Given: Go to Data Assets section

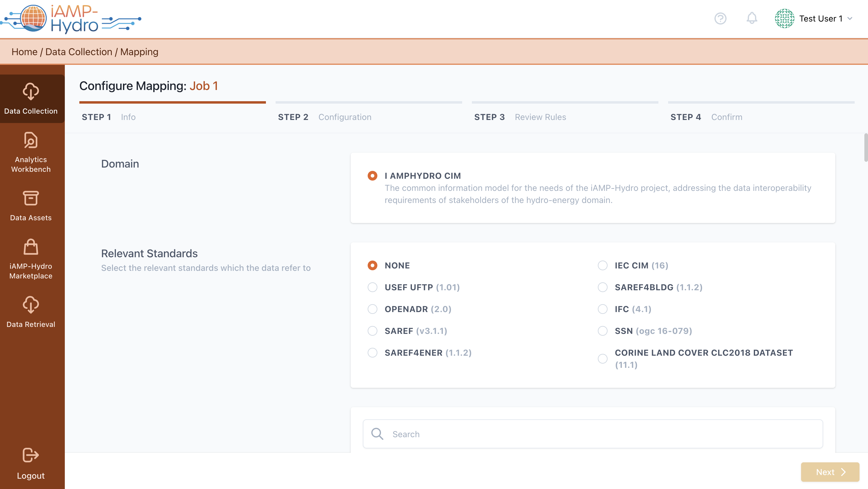Looking at the screenshot, I should click(31, 198).
